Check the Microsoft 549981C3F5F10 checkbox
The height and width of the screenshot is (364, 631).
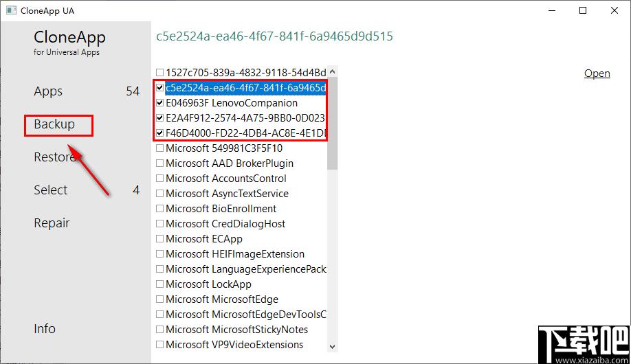pos(159,148)
